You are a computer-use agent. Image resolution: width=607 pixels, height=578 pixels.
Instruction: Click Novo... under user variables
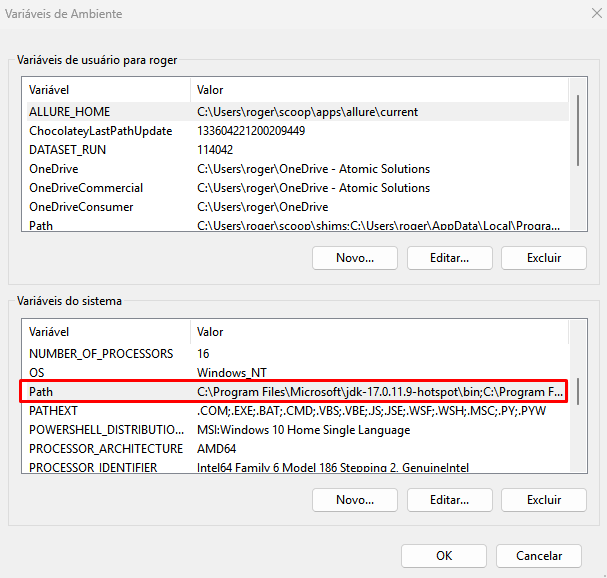pyautogui.click(x=355, y=258)
